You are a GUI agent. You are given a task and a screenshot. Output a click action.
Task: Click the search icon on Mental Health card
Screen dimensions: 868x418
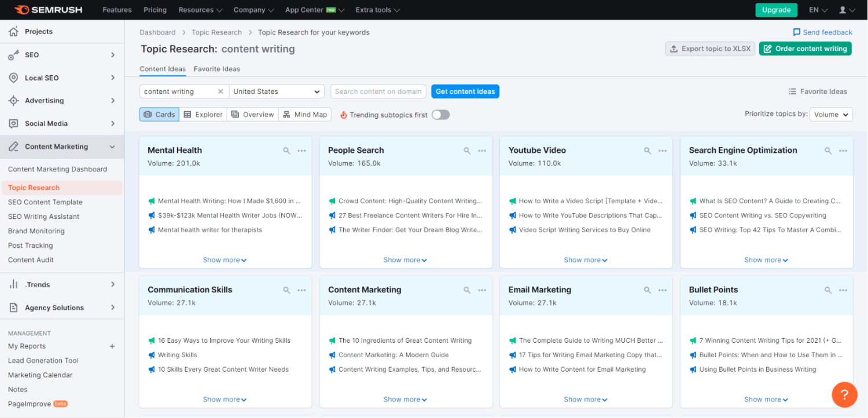pos(286,151)
